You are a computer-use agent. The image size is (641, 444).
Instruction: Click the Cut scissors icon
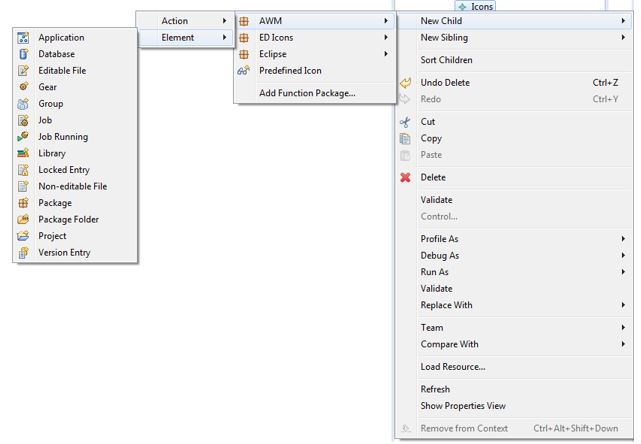coord(405,122)
